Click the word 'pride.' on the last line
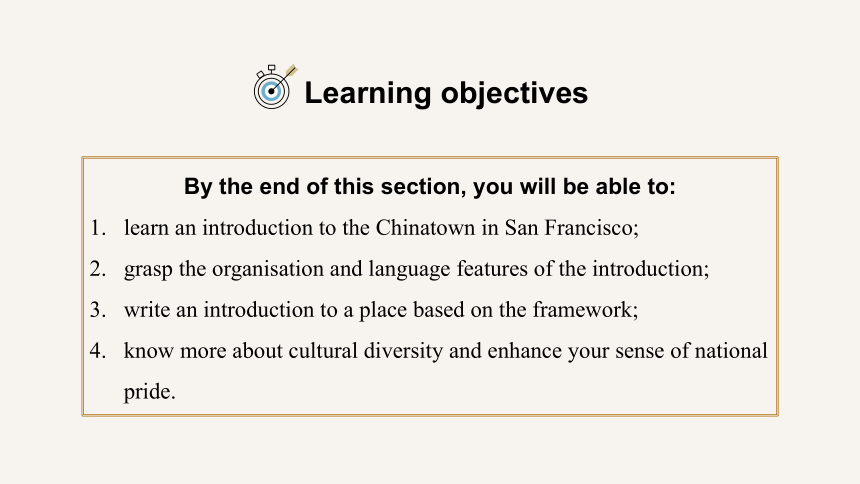 point(149,392)
